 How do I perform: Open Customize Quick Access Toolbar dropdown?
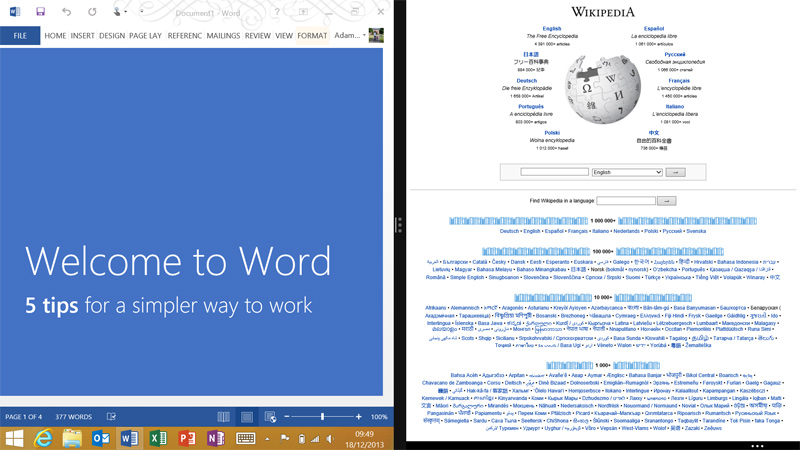(141, 11)
